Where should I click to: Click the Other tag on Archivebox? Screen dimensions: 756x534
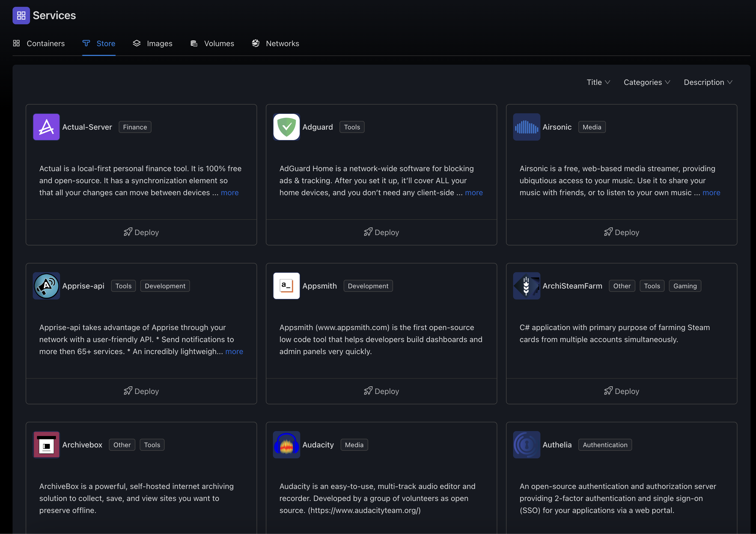(x=122, y=445)
